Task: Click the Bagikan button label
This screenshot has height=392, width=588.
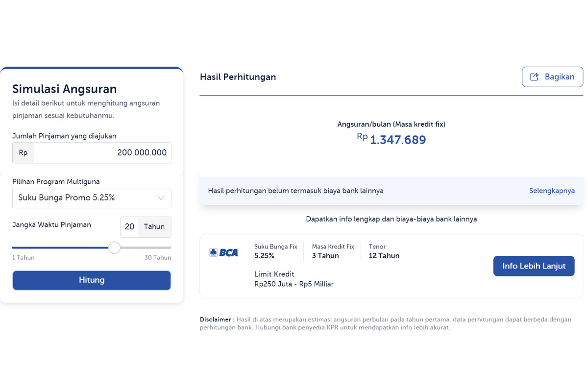Action: pyautogui.click(x=559, y=77)
